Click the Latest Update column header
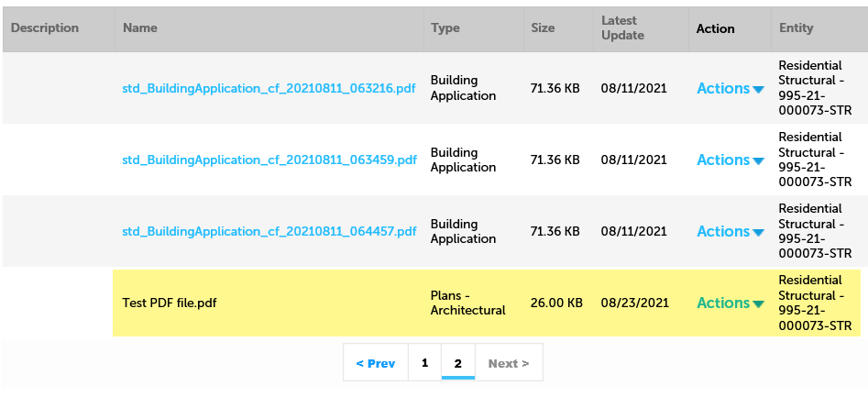The height and width of the screenshot is (397, 868). click(x=622, y=28)
